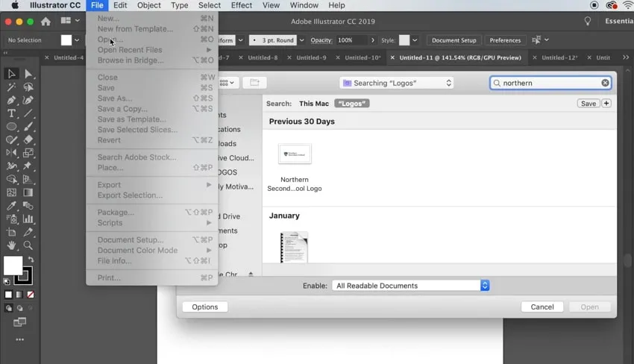The height and width of the screenshot is (364, 634).
Task: Pick the Symbol Sprayer tool
Action: 11,219
